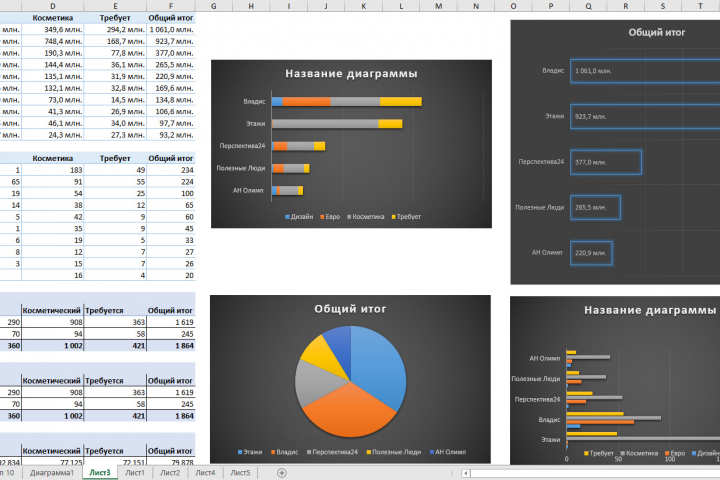Screen dimensions: 720x480
Task: Select the 1 061,0 млн. Владис bar
Action: click(x=645, y=71)
